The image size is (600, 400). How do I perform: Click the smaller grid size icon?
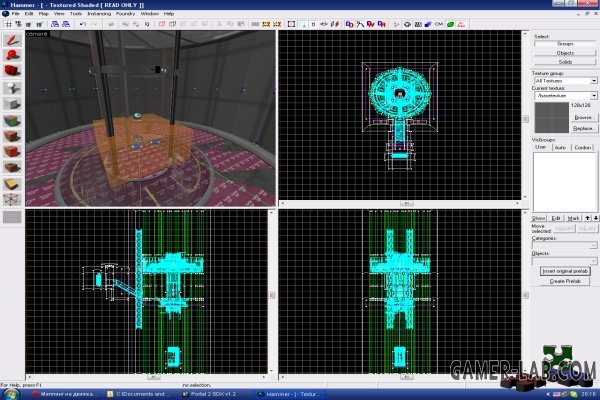pyautogui.click(x=28, y=24)
